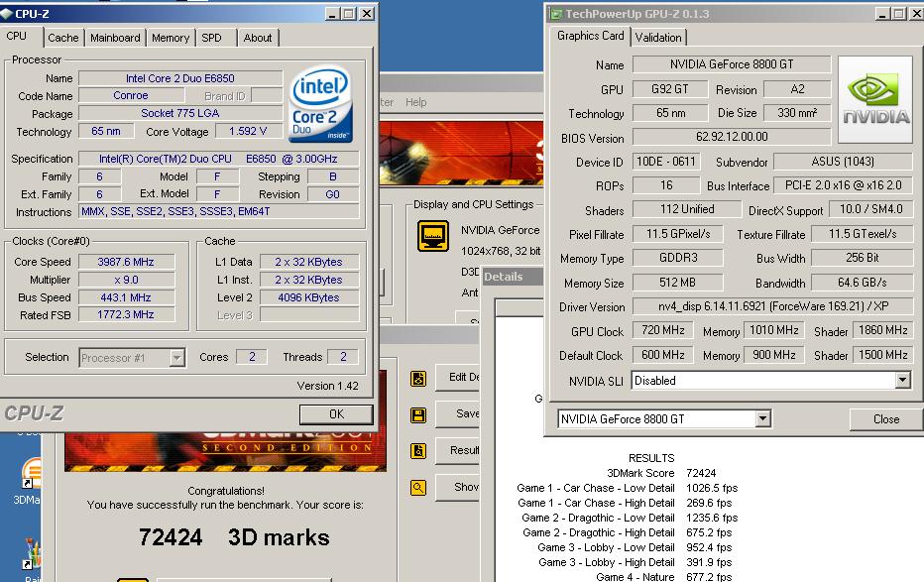924x582 pixels.
Task: Click the document icon beside Result button
Action: click(418, 451)
